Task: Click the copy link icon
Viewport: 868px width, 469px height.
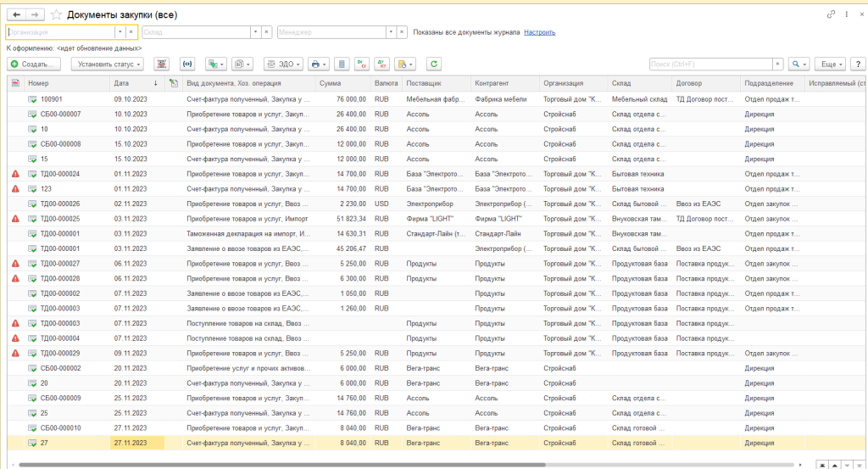Action: click(x=830, y=15)
